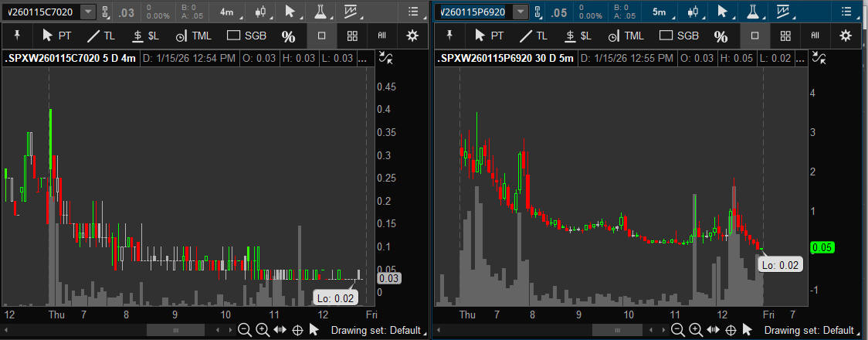
Task: Click the TML time level tool in right chart
Action: coord(624,36)
